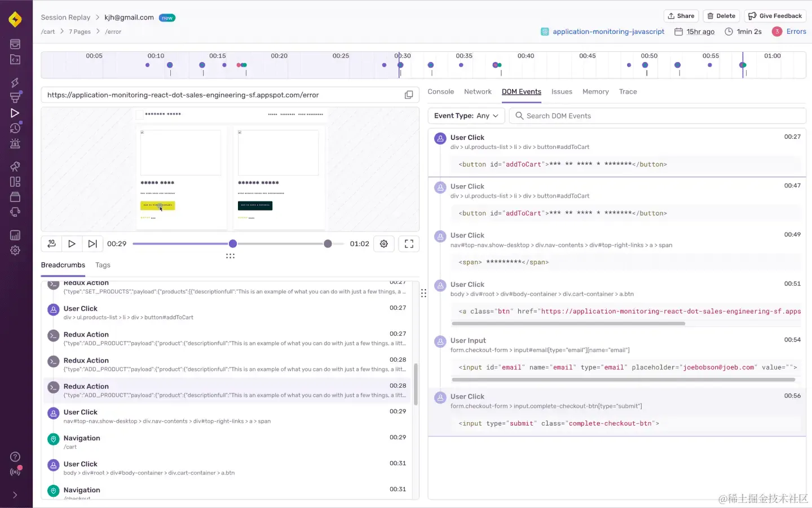Screen dimensions: 812x508
Task: Click the 7 Pages breadcrumb
Action: coord(80,32)
